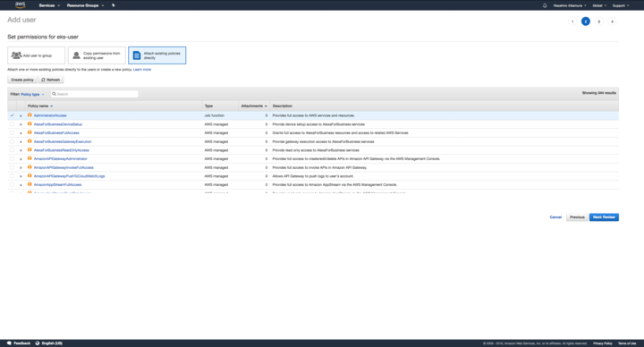The width and height of the screenshot is (644, 347).
Task: Click inside the policy Search field
Action: pyautogui.click(x=95, y=94)
